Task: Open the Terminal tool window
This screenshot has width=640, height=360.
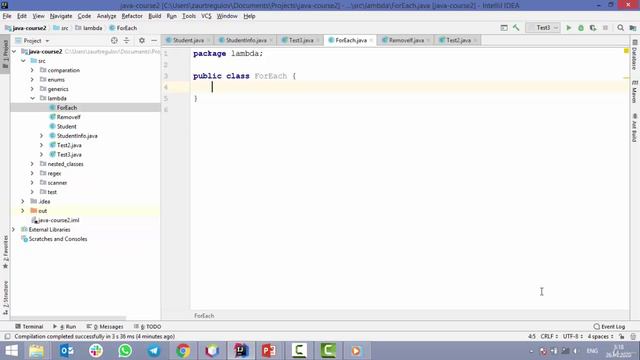Action: point(29,327)
